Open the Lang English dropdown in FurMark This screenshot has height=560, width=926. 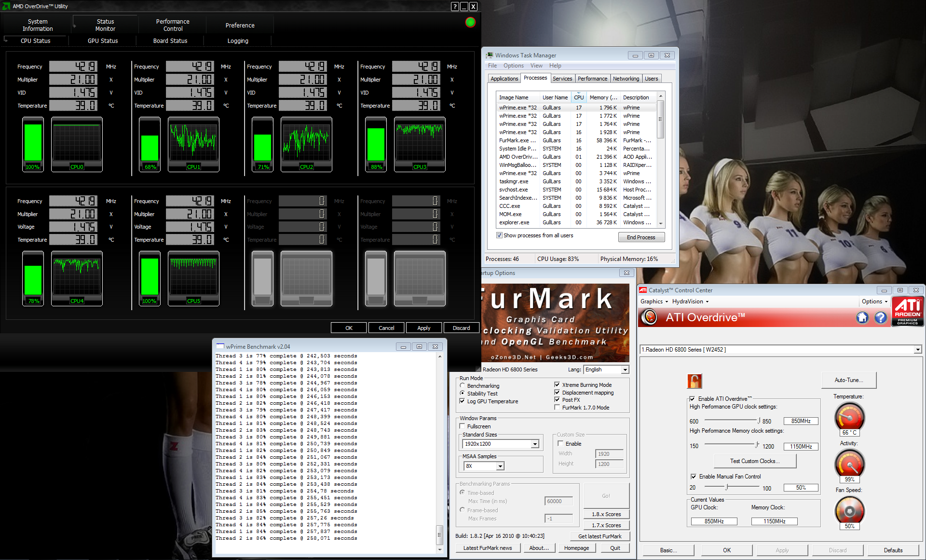click(x=625, y=369)
